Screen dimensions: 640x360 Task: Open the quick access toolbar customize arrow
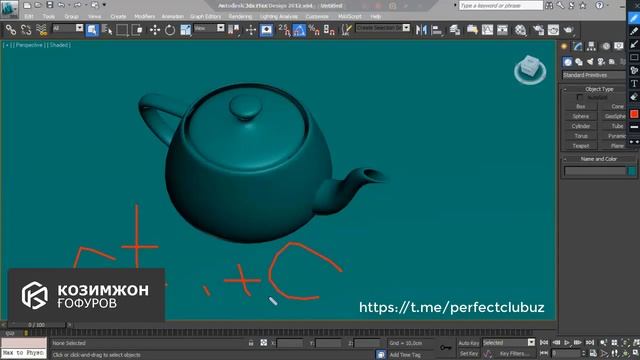tap(104, 5)
